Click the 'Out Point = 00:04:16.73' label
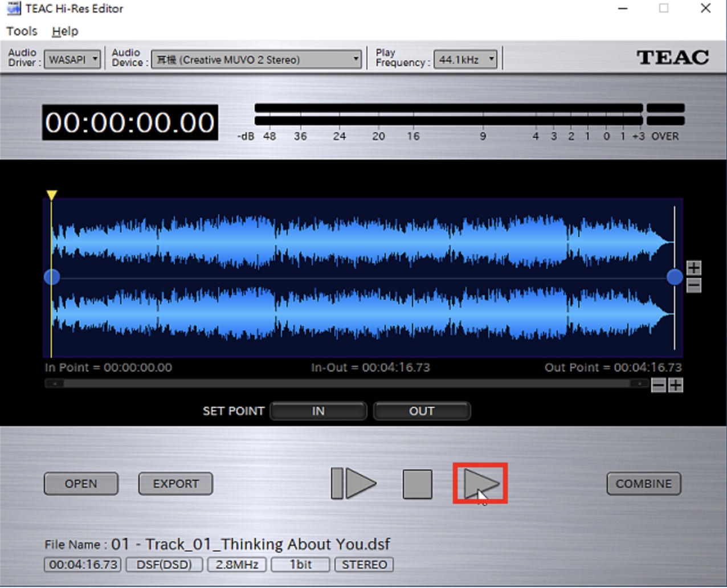This screenshot has height=588, width=727. coord(613,367)
